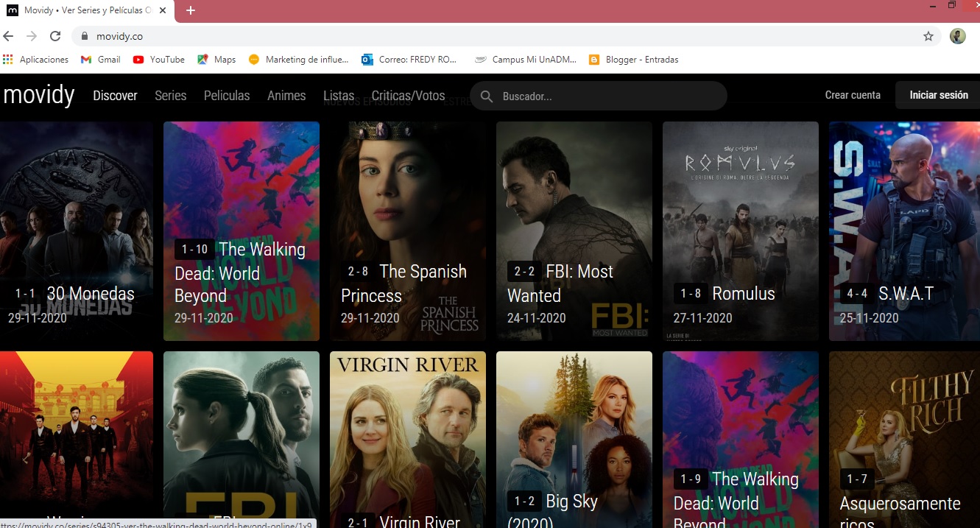
Task: Open Gmail from the bookmarks bar
Action: click(x=100, y=60)
